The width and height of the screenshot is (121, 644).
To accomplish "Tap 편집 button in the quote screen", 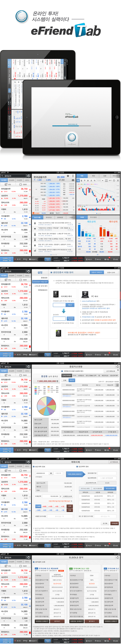I will coord(8,184).
